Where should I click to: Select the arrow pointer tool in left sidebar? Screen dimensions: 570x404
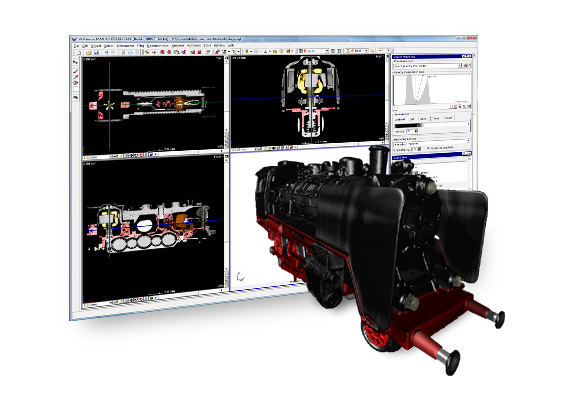pyautogui.click(x=75, y=63)
